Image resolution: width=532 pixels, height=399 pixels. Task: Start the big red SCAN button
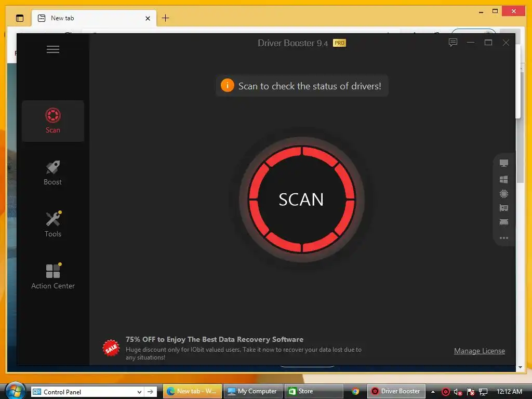click(302, 199)
